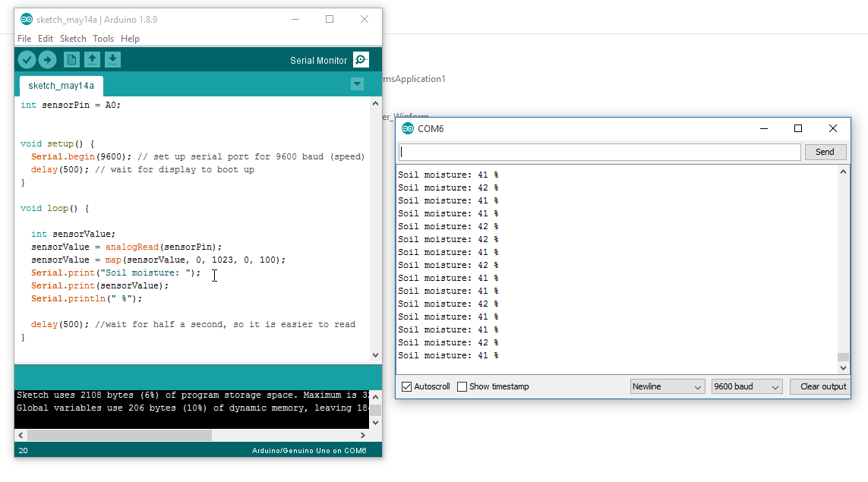Click the 'int sensorValue;' code line
Viewport: 868px width, 482px height.
pos(73,234)
